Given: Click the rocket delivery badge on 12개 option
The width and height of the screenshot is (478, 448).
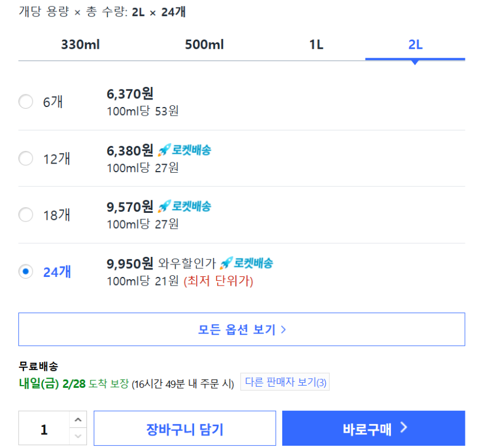Looking at the screenshot, I should pos(184,150).
